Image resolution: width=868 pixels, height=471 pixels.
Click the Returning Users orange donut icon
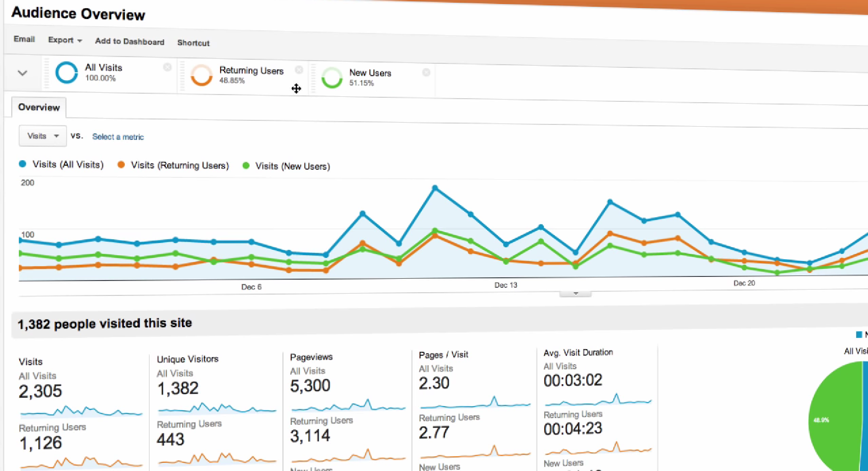[x=202, y=75]
